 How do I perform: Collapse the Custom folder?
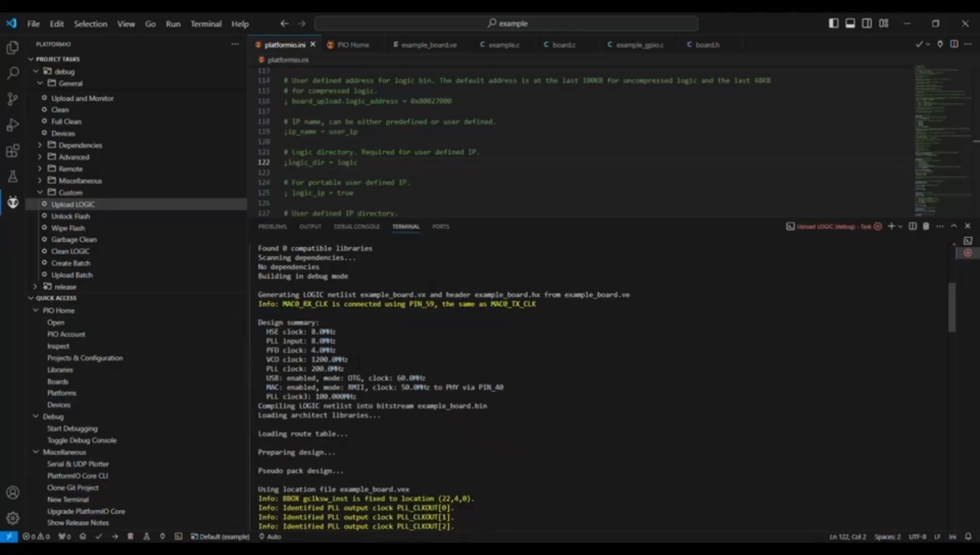[x=40, y=192]
